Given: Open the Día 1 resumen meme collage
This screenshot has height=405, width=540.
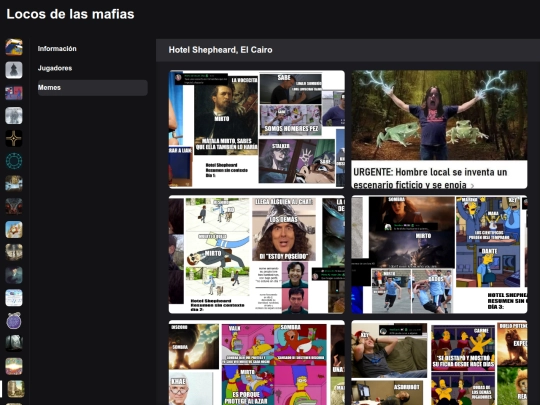Looking at the screenshot, I should pyautogui.click(x=257, y=129).
